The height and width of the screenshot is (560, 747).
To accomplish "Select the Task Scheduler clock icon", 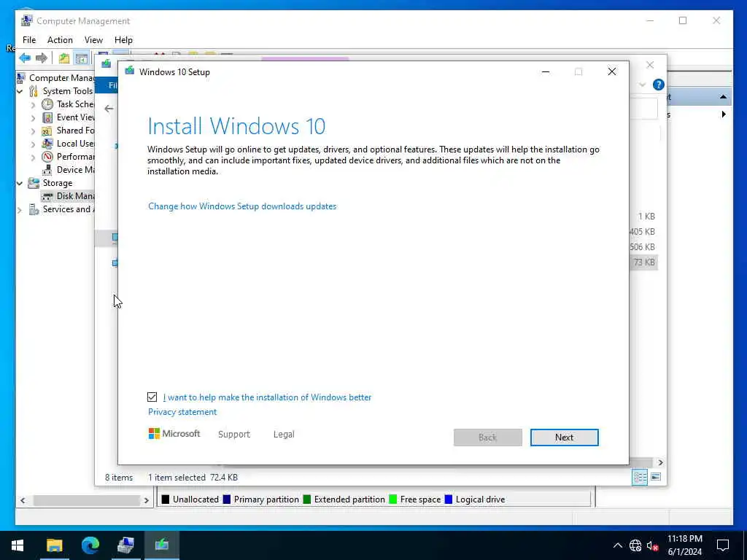I will [x=47, y=104].
